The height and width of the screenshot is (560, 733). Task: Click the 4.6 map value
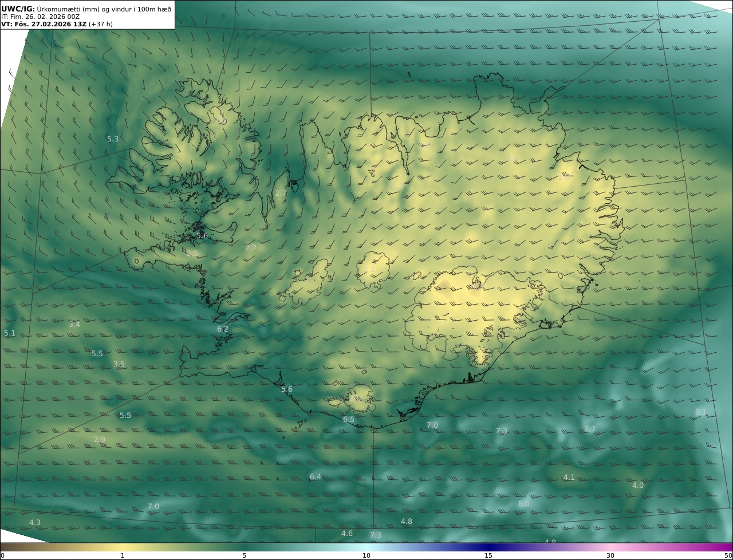pyautogui.click(x=347, y=534)
